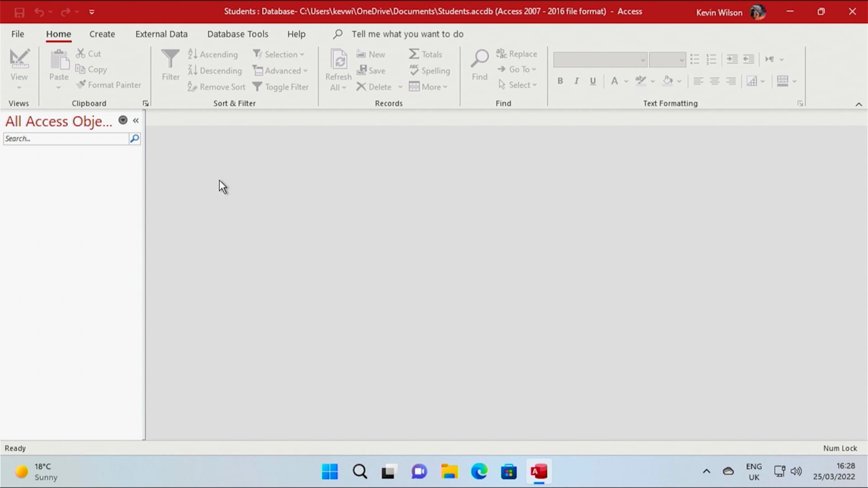Type in the navigation pane search box
The image size is (868, 488).
click(66, 138)
